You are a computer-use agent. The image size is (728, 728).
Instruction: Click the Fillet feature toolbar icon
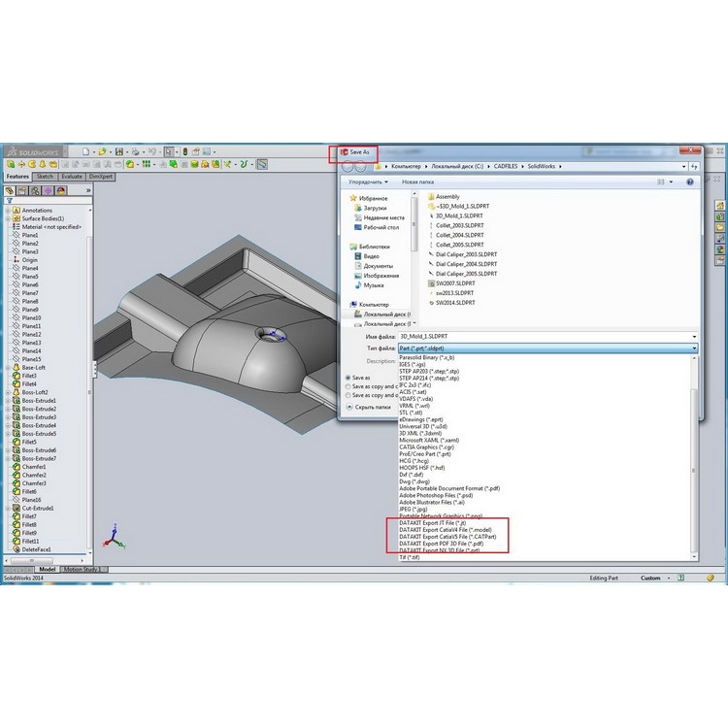point(130,164)
